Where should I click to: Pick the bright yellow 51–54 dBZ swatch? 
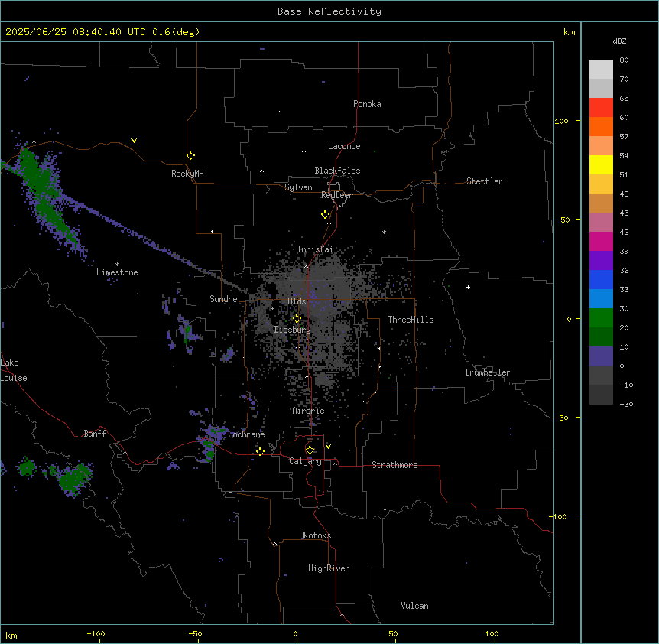(x=601, y=164)
